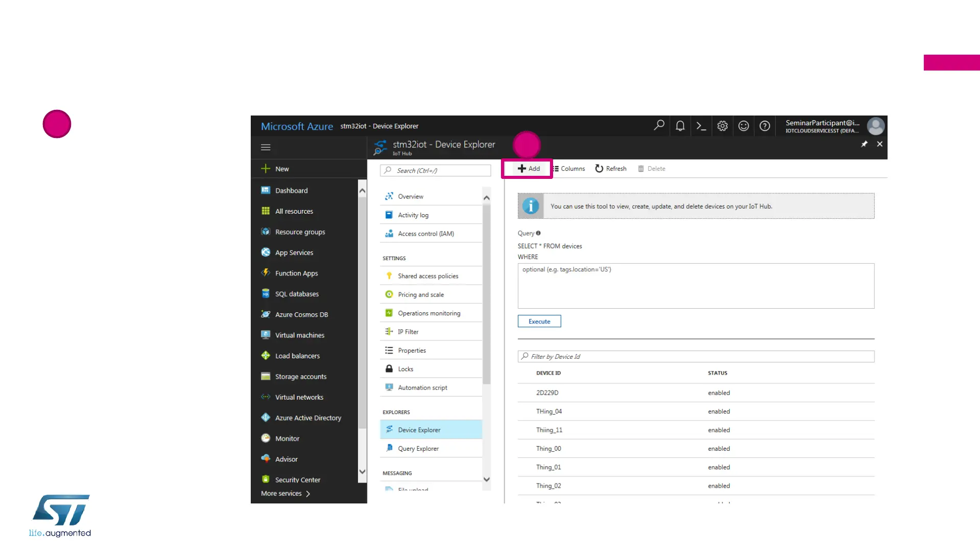This screenshot has height=552, width=980.
Task: Click the Azure Active Directory icon
Action: (x=266, y=418)
